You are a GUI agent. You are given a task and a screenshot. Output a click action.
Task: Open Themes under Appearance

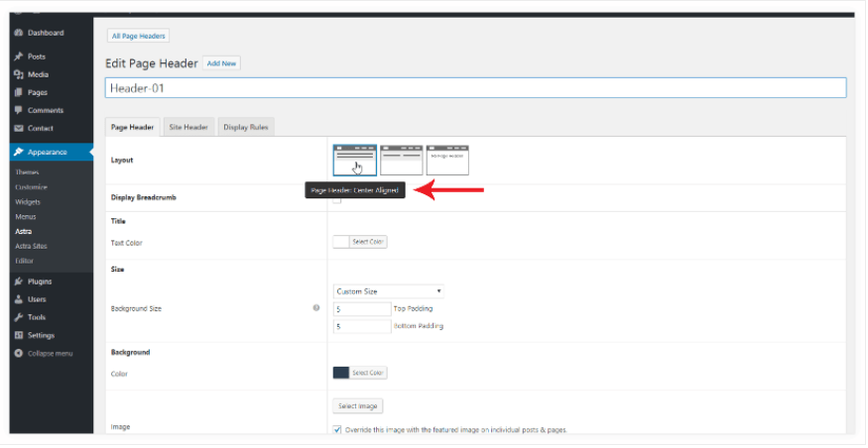pos(27,172)
